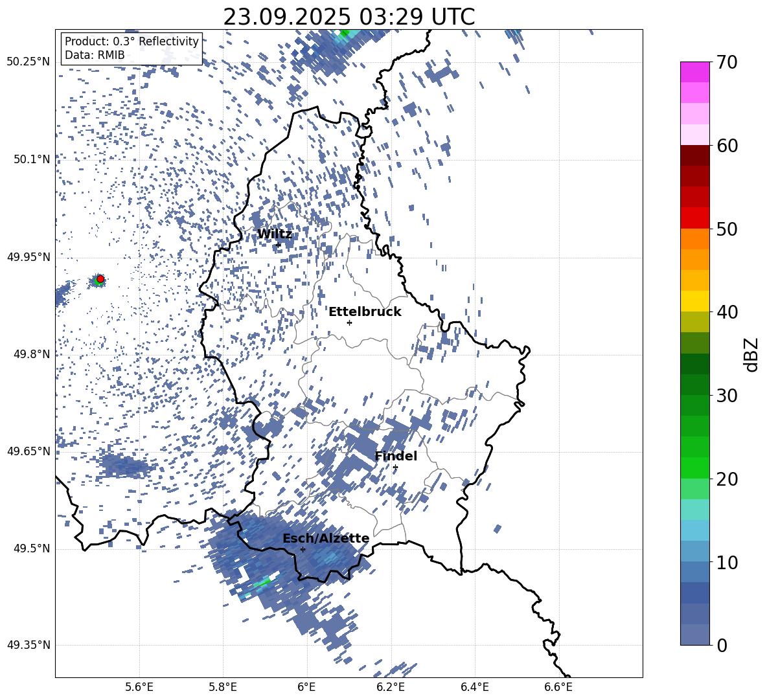Pick the dark maroon swatch below 60 dBZ

click(x=694, y=155)
